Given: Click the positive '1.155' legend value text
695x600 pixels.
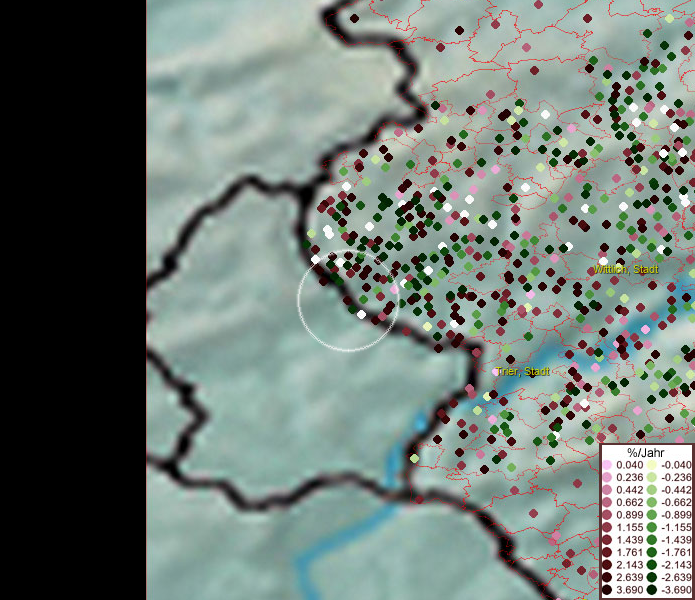Looking at the screenshot, I should 629,527.
